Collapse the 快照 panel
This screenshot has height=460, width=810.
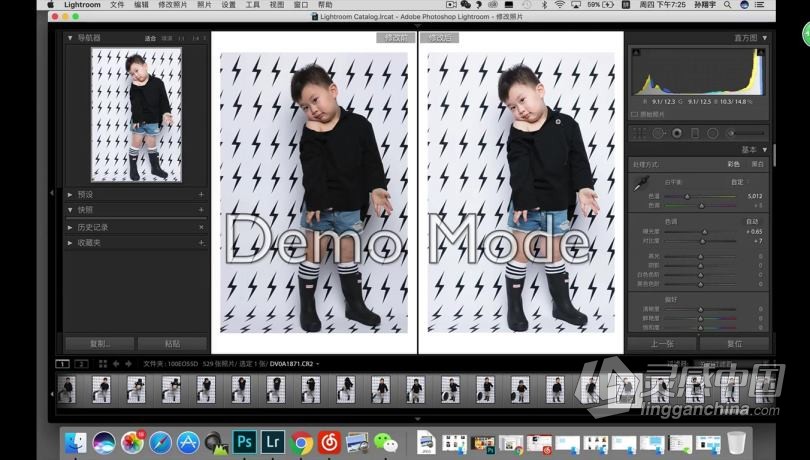point(70,210)
